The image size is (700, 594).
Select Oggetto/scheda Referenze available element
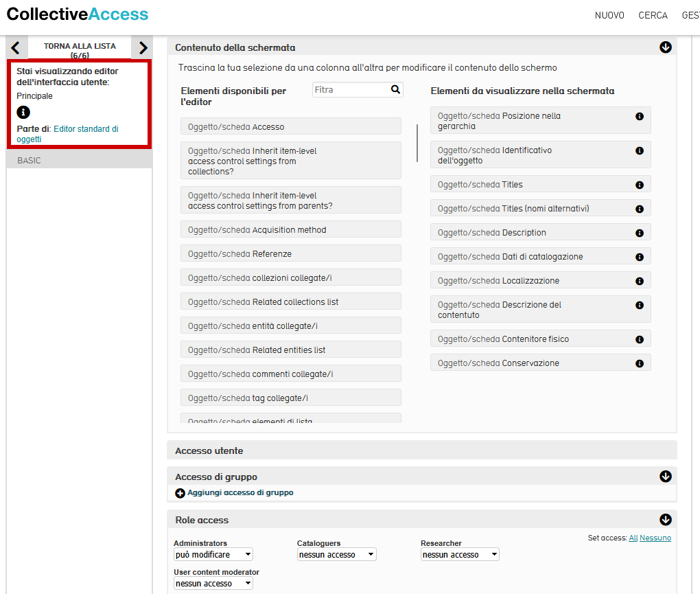click(290, 253)
